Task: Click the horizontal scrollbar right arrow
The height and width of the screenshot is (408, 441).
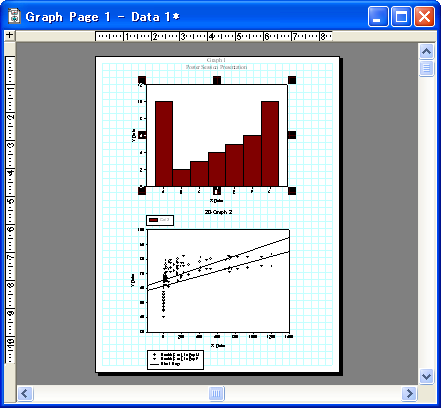Action: pyautogui.click(x=409, y=394)
